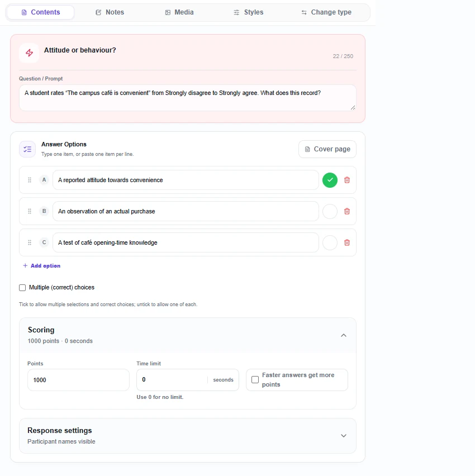Mark option B as the correct answer
Screen dimensions: 475x476
click(x=330, y=211)
